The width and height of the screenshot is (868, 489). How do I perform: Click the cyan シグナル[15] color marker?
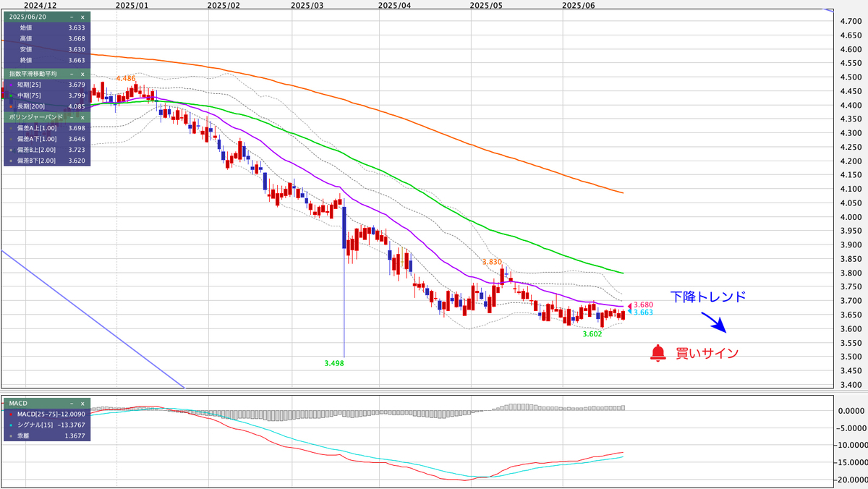click(10, 425)
